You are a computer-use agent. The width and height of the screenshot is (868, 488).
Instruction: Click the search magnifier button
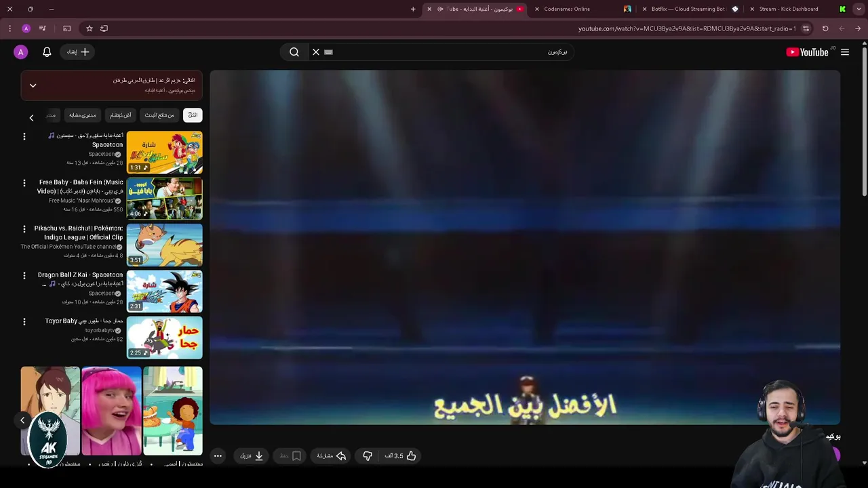click(x=294, y=52)
